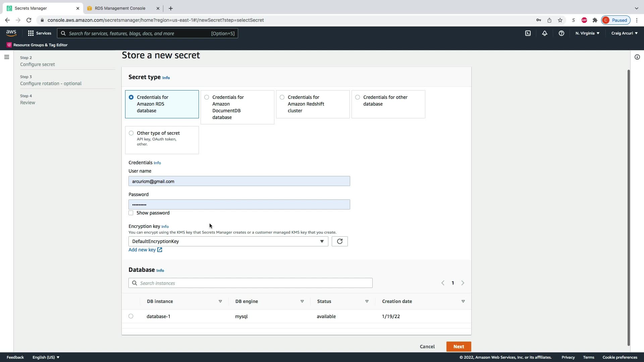Open AWS CloudShell icon in header
Screen dimensions: 644x362
click(528, 33)
